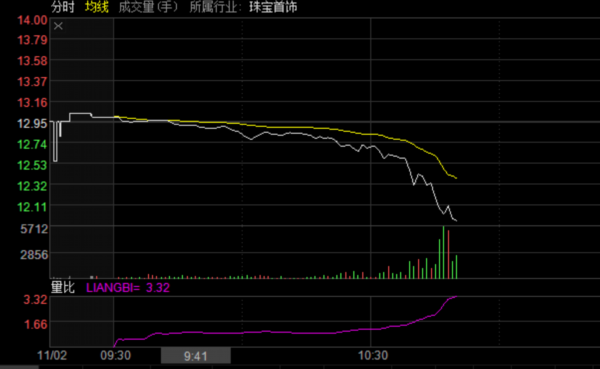Image resolution: width=600 pixels, height=369 pixels.
Task: Click the 量比 indicator label
Action: [63, 287]
